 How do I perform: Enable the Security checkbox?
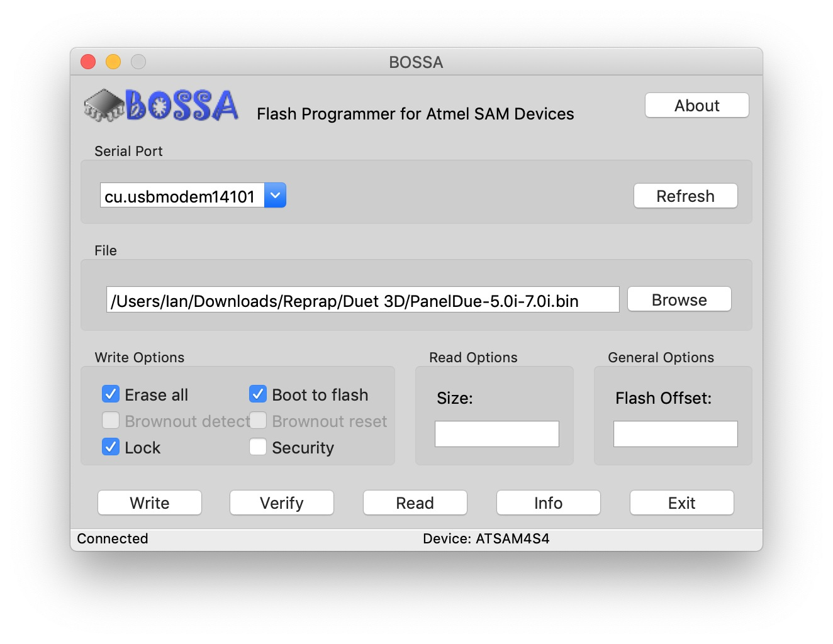258,447
